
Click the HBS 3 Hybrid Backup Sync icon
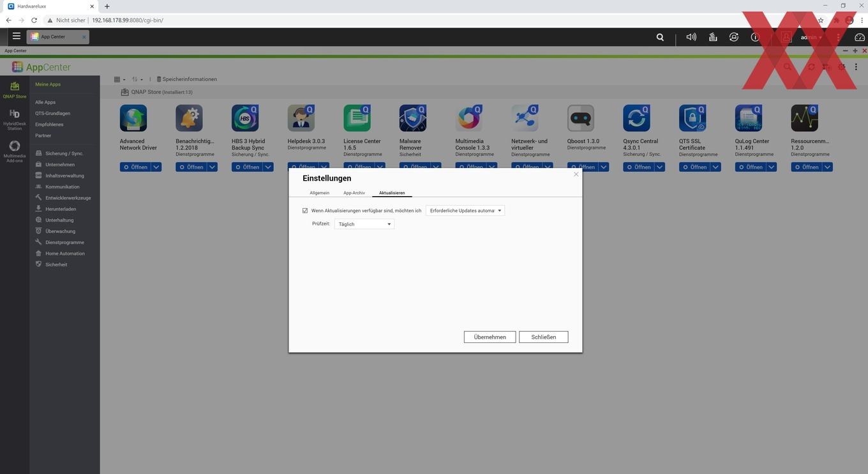point(245,118)
